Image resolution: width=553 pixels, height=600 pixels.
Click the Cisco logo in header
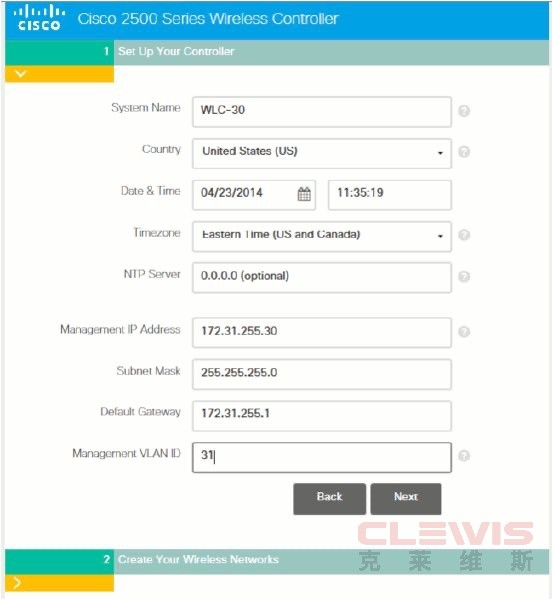point(39,18)
